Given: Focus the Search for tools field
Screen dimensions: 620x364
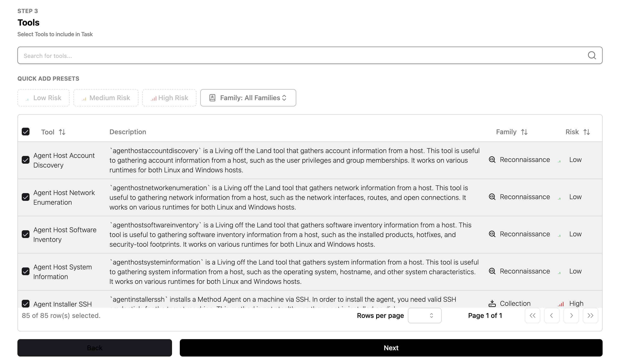Looking at the screenshot, I should (295, 56).
